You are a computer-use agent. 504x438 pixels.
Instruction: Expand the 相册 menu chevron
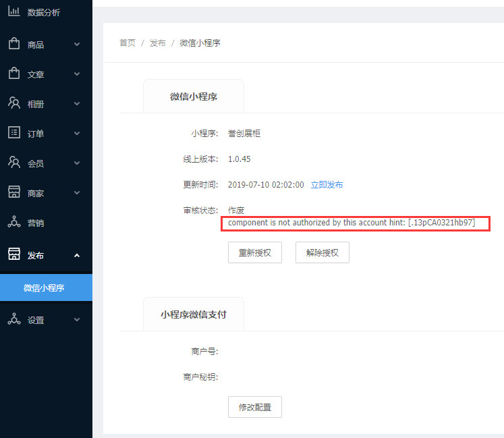[77, 103]
